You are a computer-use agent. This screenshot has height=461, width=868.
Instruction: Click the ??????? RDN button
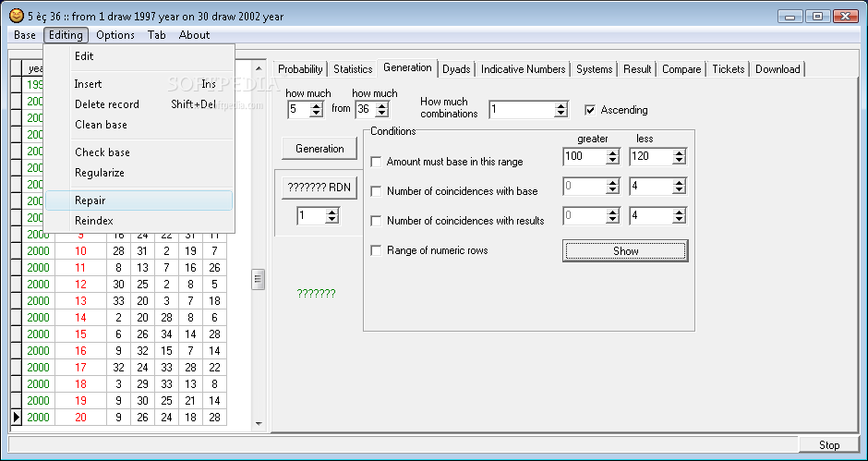(319, 188)
